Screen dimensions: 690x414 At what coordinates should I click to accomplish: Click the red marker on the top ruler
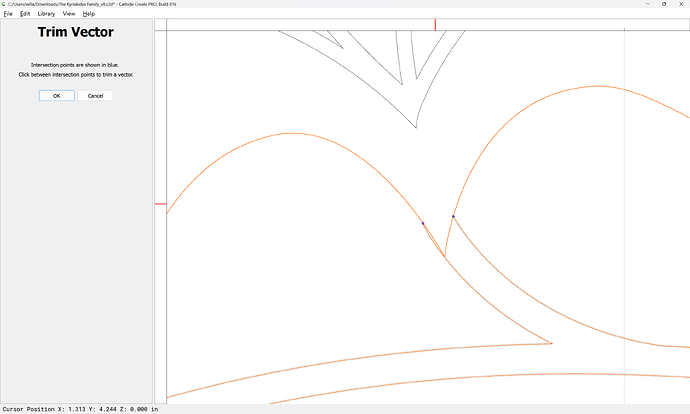click(x=435, y=25)
